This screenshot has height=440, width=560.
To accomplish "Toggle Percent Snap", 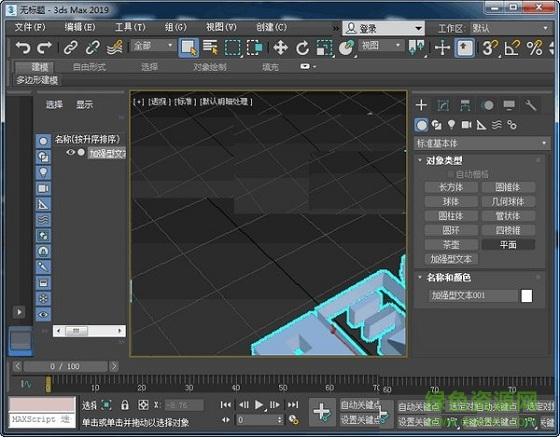I will pos(534,48).
